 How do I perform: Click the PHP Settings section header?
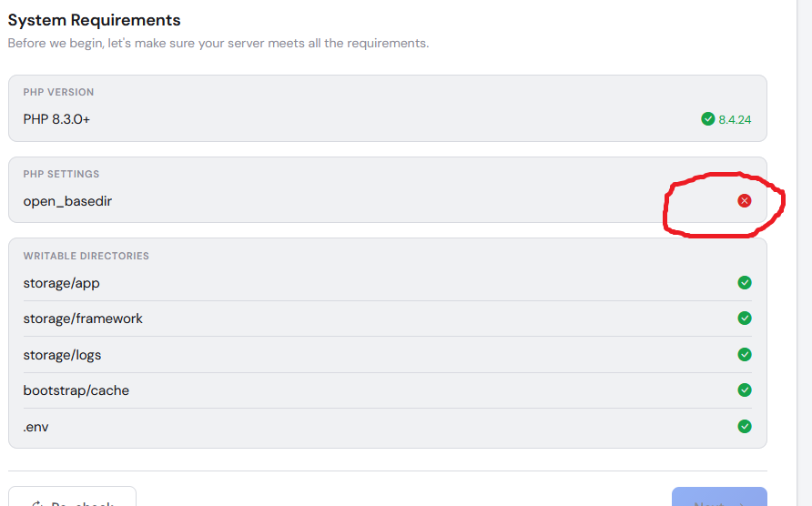61,174
